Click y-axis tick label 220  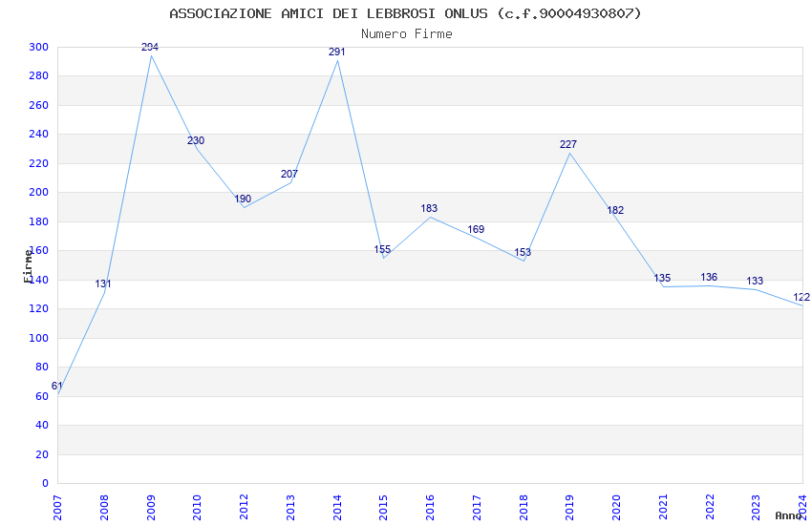click(x=39, y=163)
